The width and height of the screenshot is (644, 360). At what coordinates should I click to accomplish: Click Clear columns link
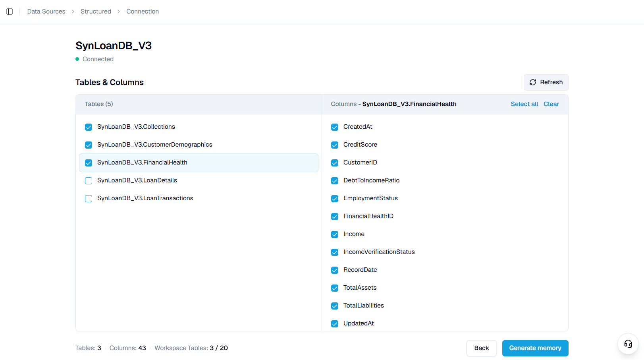551,104
